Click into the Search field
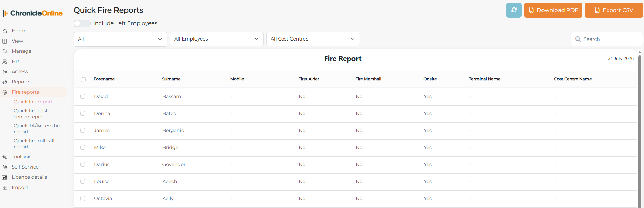 point(607,39)
